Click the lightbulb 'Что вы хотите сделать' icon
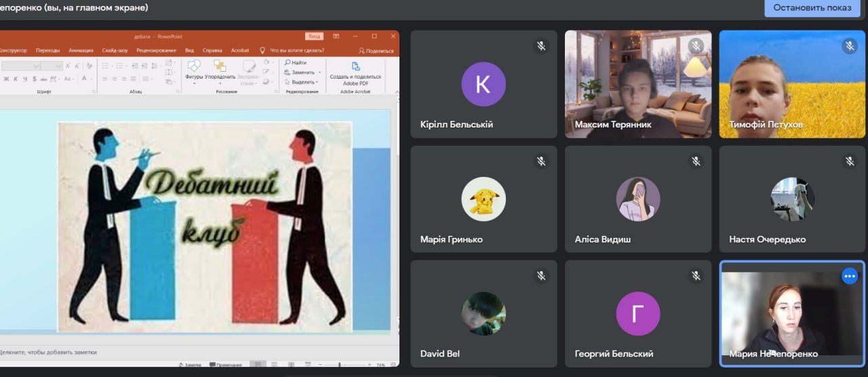This screenshot has width=868, height=377. (262, 50)
